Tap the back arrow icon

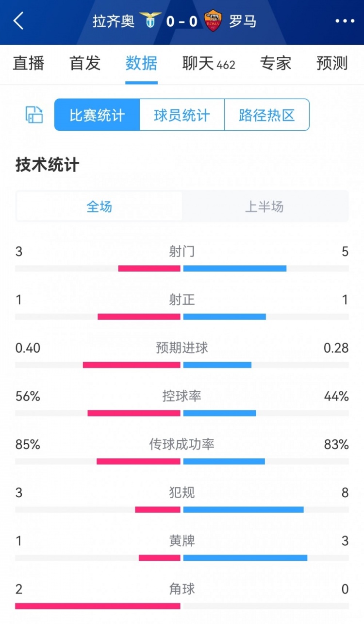click(x=18, y=21)
